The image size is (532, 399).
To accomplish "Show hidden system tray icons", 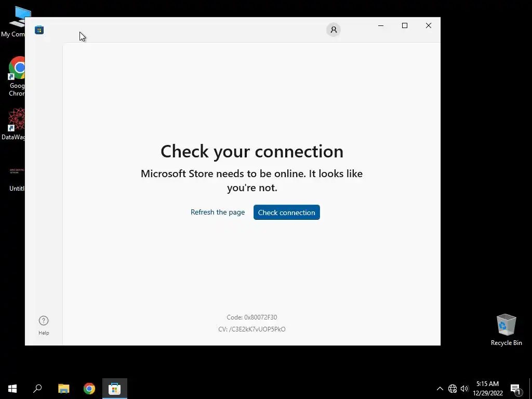I will pos(440,389).
